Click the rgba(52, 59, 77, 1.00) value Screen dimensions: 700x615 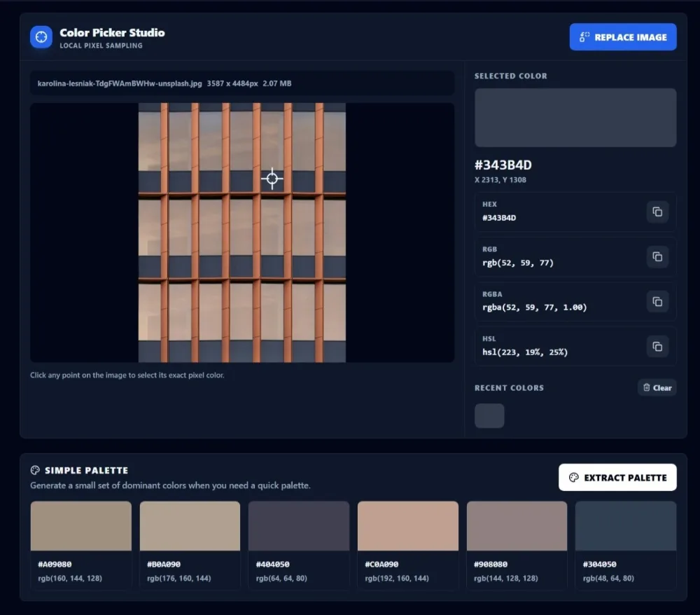(x=534, y=307)
